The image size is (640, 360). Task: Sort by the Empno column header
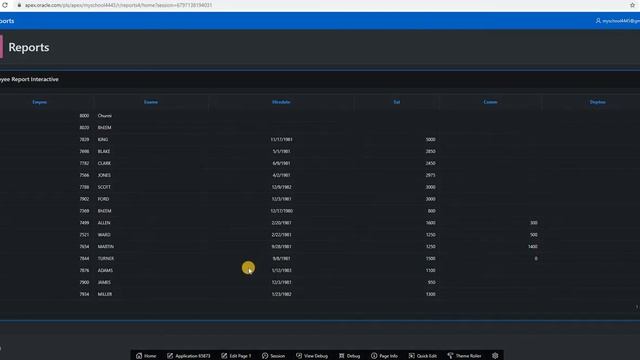tap(40, 102)
